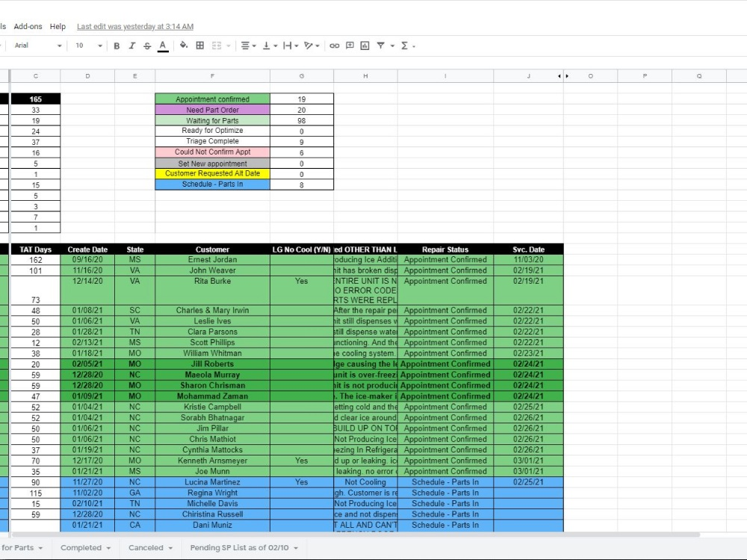Viewport: 747px width, 560px height.
Task: Select column G header
Action: click(x=302, y=76)
